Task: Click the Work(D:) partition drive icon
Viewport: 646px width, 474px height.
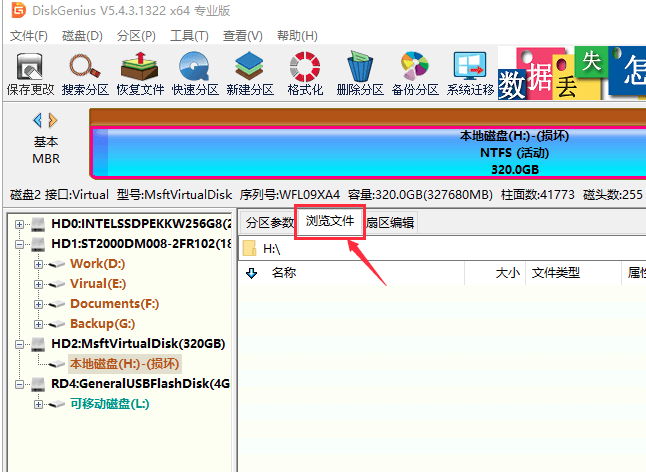Action: [57, 264]
